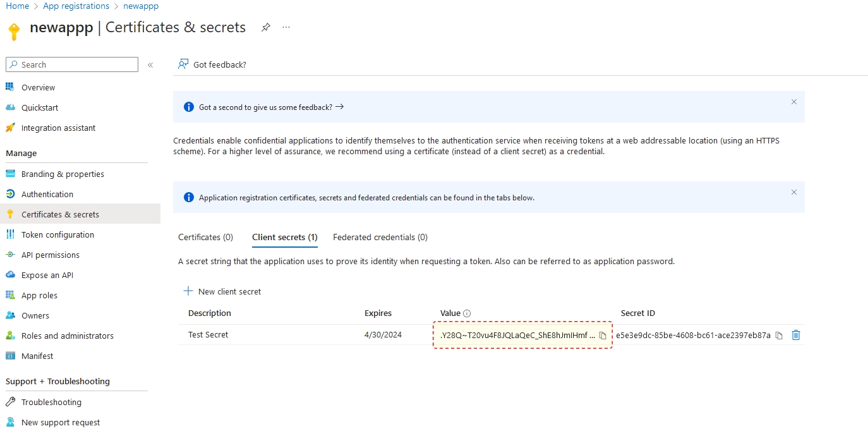This screenshot has width=868, height=443.
Task: Click the Description column header
Action: (210, 313)
